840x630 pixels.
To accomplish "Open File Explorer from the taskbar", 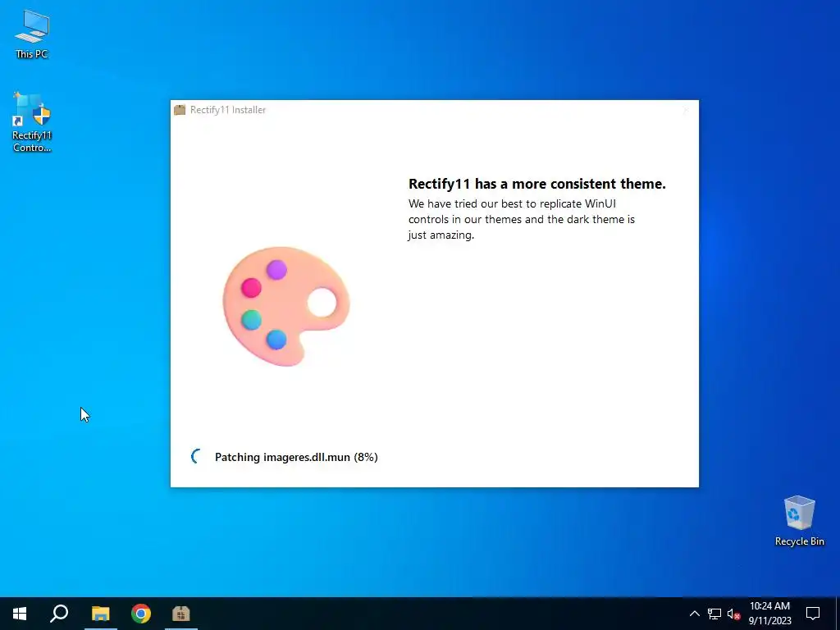I will pos(100,614).
